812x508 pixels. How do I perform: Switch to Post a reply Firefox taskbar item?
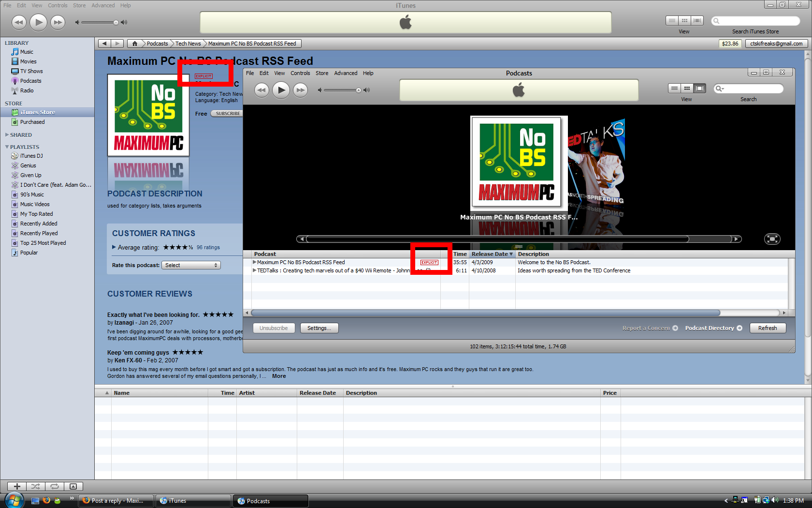pyautogui.click(x=116, y=501)
